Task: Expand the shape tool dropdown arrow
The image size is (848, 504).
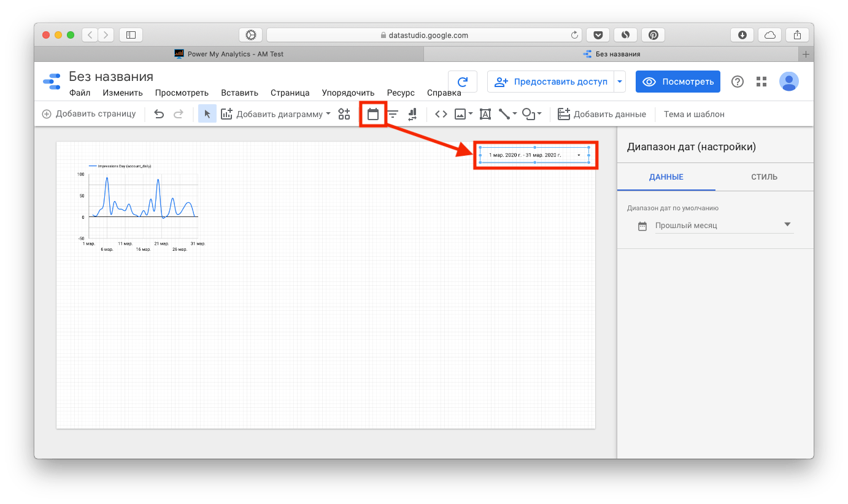Action: 539,114
